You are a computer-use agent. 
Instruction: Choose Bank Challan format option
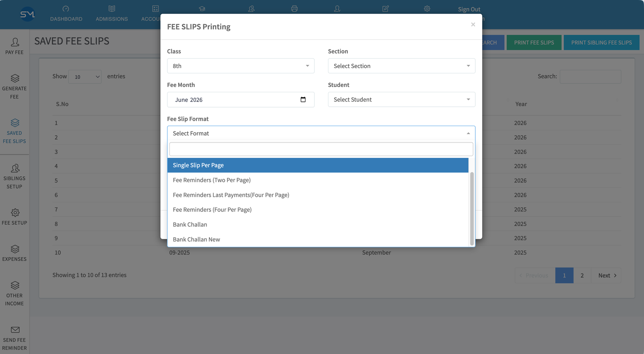[318, 225]
